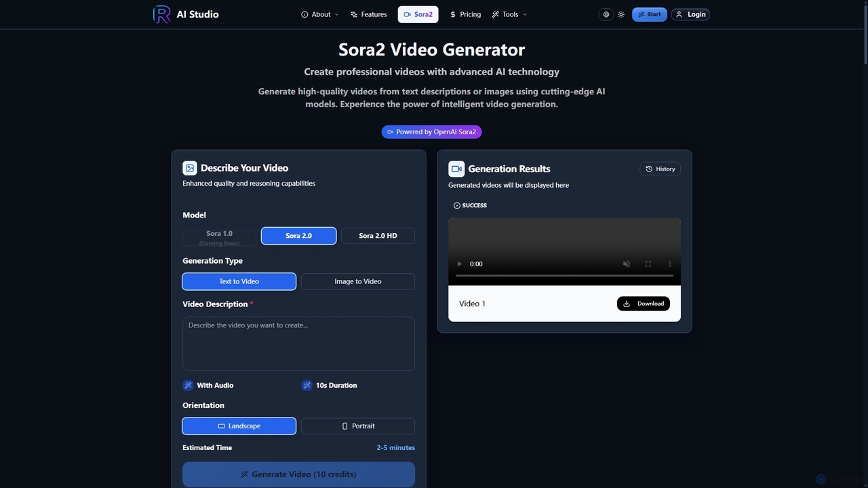The height and width of the screenshot is (488, 868).
Task: Click the Describe Your Video image icon
Action: tap(190, 168)
